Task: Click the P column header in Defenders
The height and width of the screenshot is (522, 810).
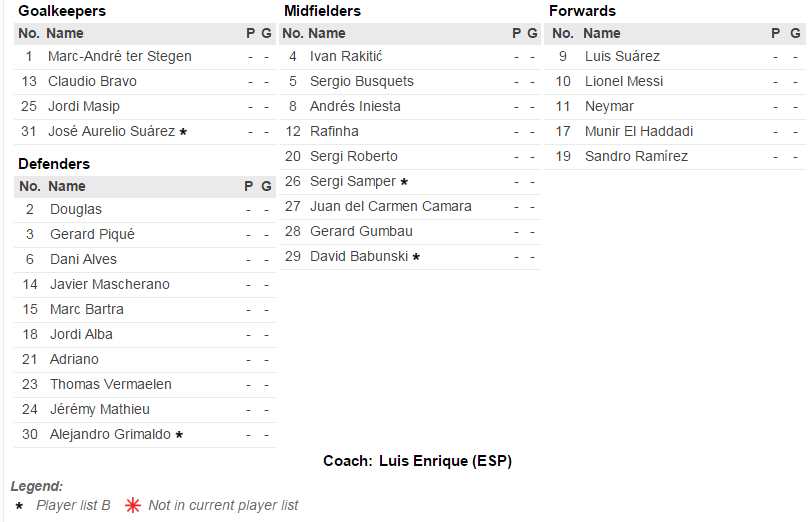Action: point(249,186)
